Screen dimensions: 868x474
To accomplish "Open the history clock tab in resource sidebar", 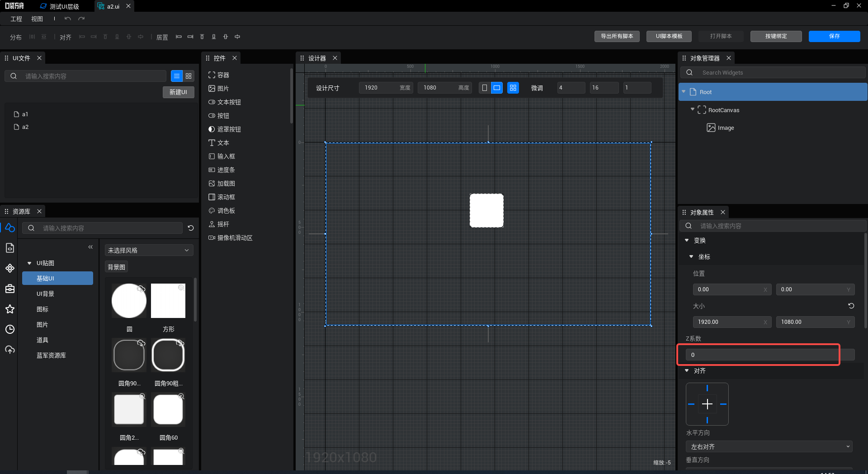I will (10, 329).
